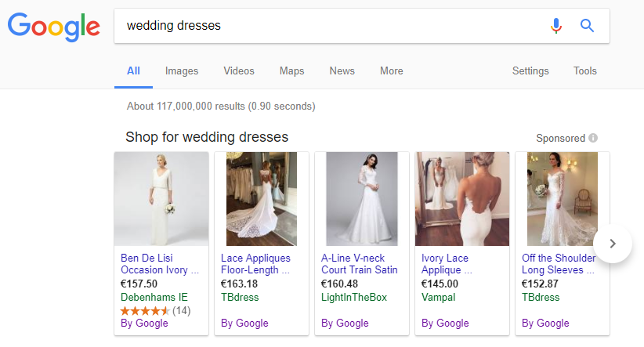The height and width of the screenshot is (347, 644).
Task: Open the Off the Shoulder Long Sleeves listing
Action: 559,264
